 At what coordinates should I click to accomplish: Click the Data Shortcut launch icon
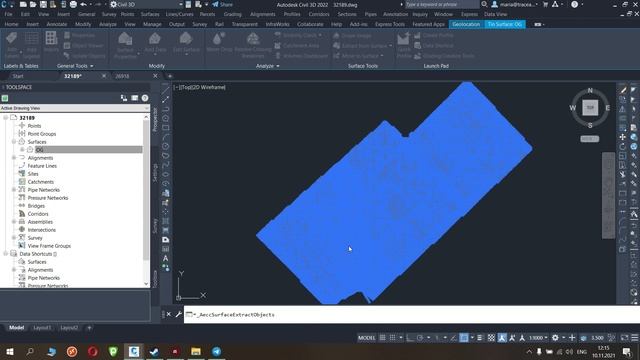[x=434, y=46]
